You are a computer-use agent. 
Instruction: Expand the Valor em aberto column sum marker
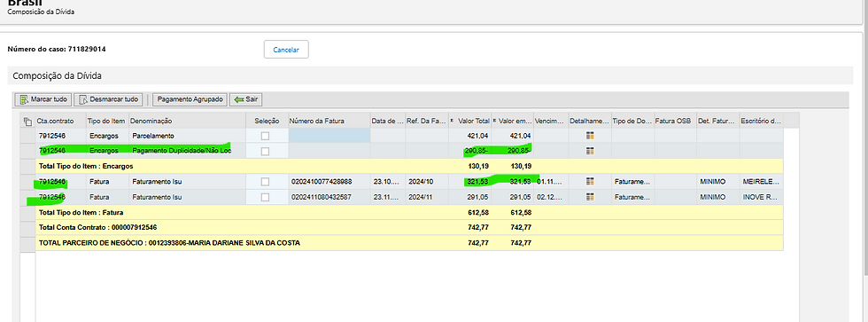[x=494, y=121]
